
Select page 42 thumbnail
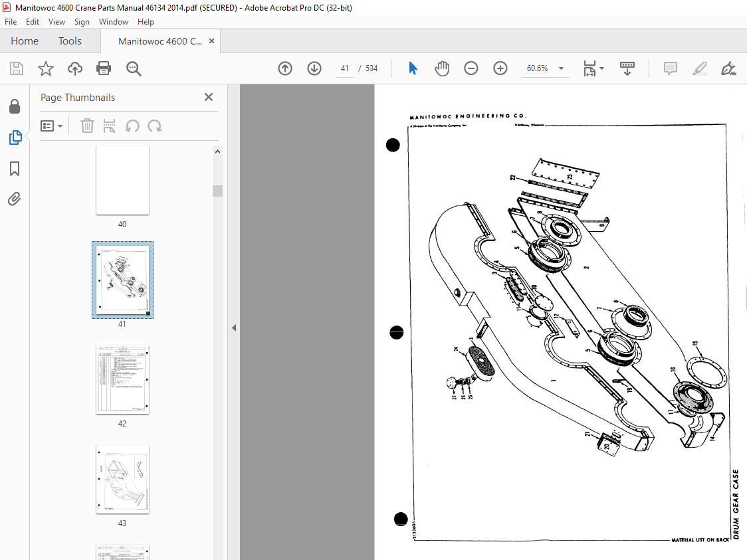coord(122,380)
